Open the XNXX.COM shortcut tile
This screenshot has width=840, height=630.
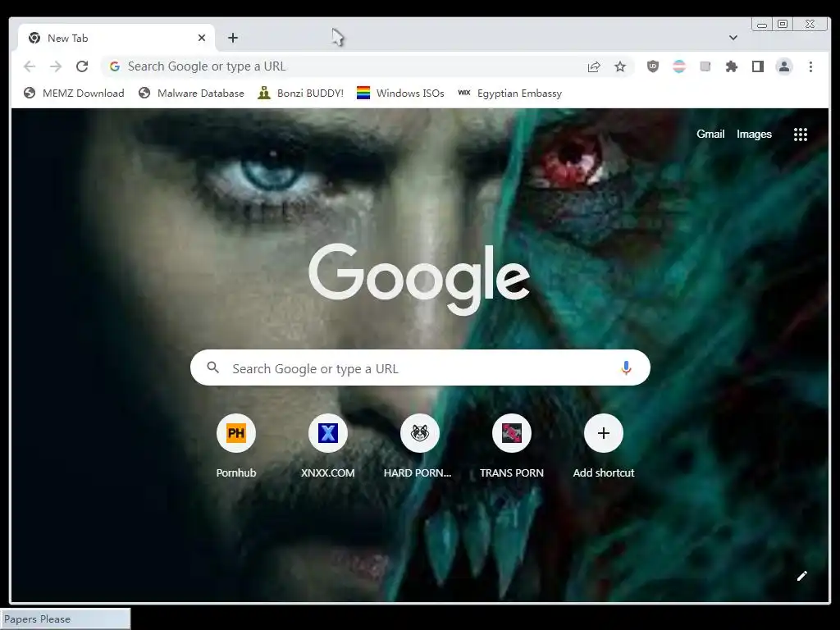click(328, 445)
